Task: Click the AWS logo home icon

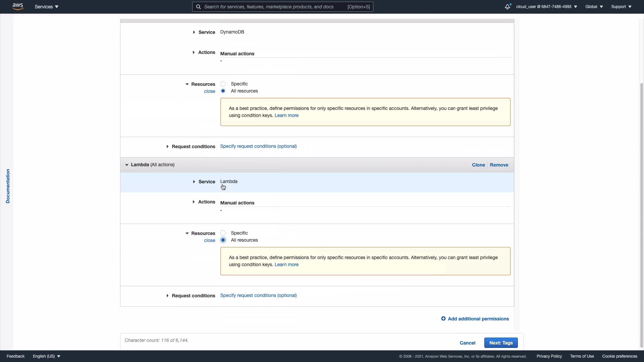Action: 18,6
